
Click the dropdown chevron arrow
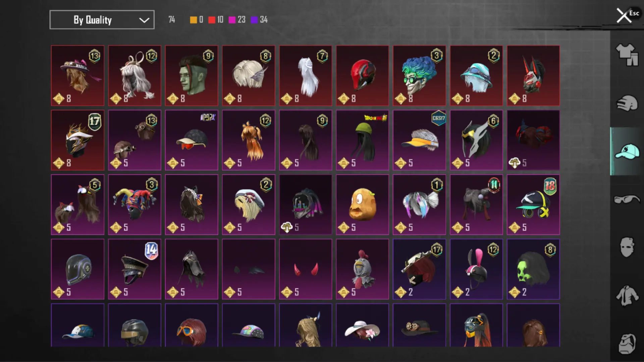144,20
